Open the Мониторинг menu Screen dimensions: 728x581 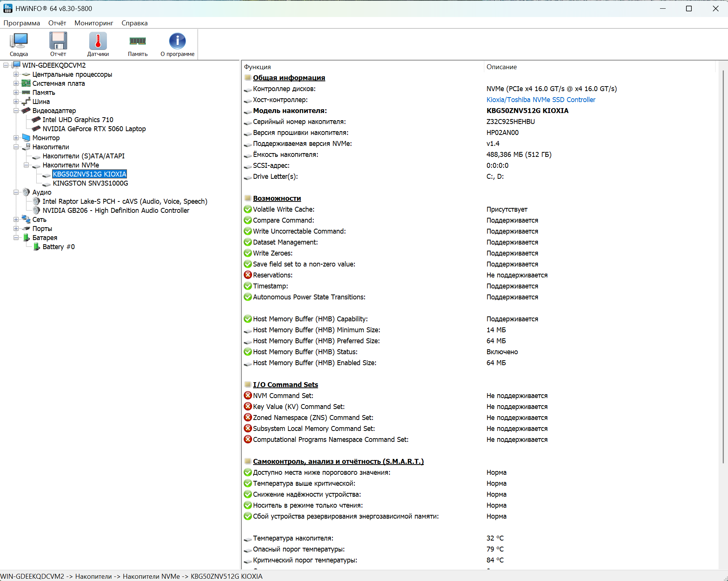coord(94,23)
